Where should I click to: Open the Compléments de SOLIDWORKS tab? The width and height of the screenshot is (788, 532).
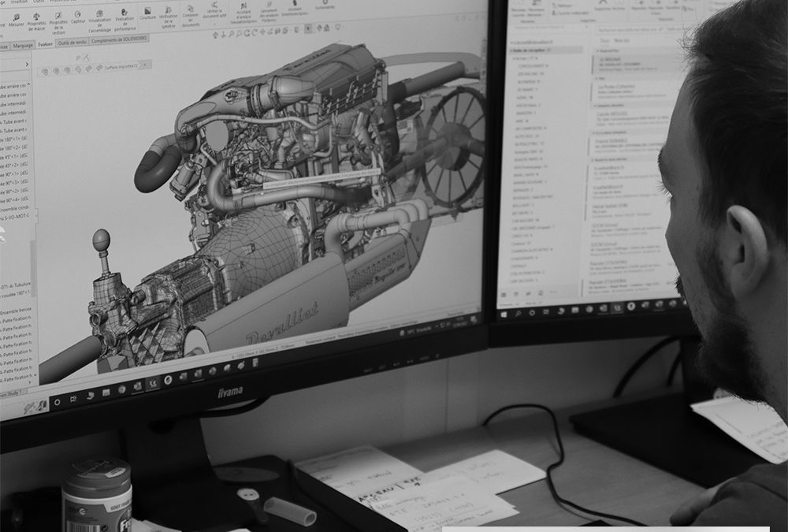point(120,40)
